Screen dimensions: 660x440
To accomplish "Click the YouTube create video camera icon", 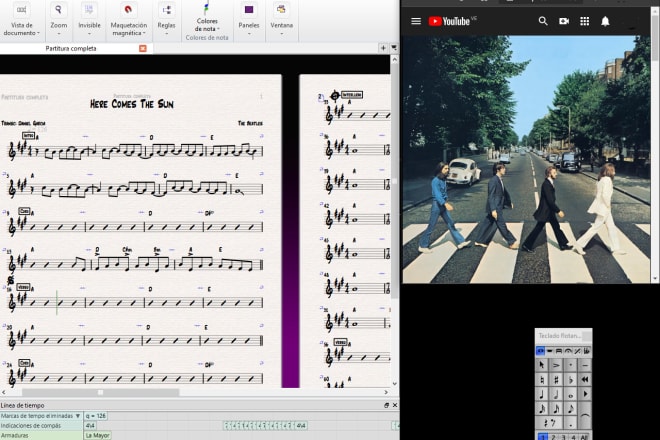I will (x=564, y=21).
